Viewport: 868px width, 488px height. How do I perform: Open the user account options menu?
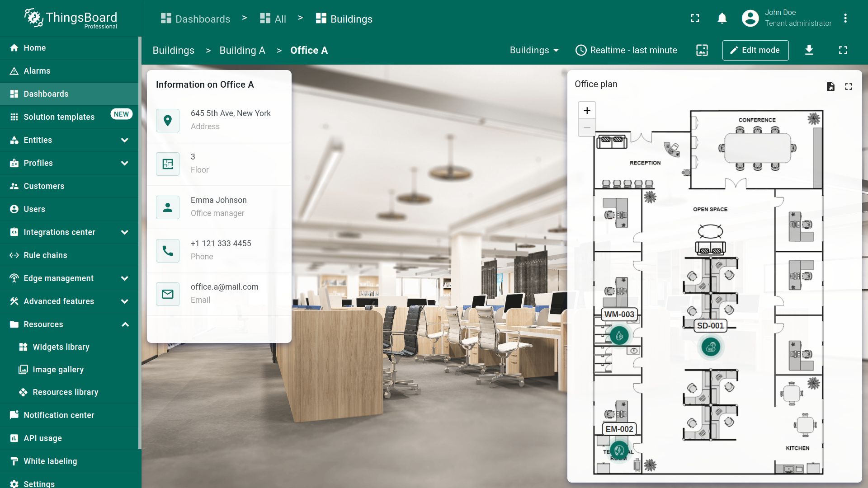point(845,19)
